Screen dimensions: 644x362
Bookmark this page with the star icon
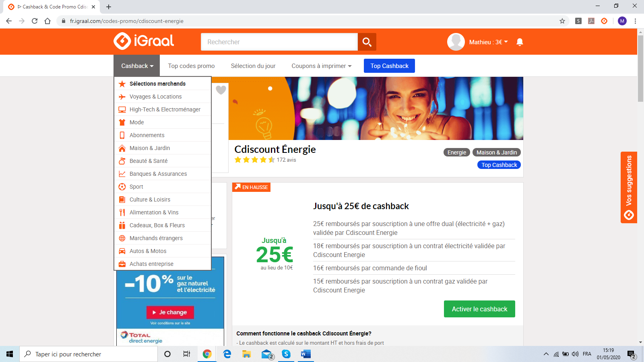click(562, 21)
